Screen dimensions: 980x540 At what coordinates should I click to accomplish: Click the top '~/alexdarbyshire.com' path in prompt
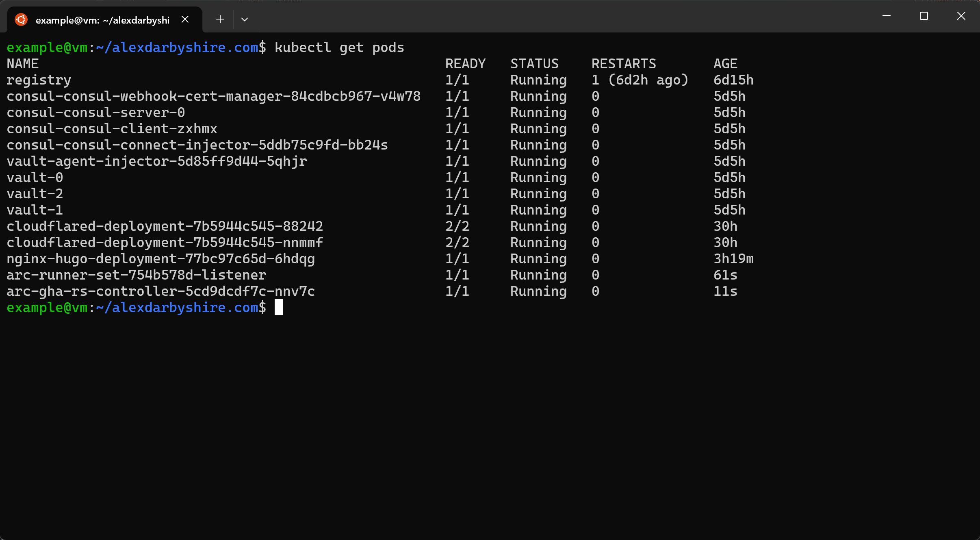[177, 48]
